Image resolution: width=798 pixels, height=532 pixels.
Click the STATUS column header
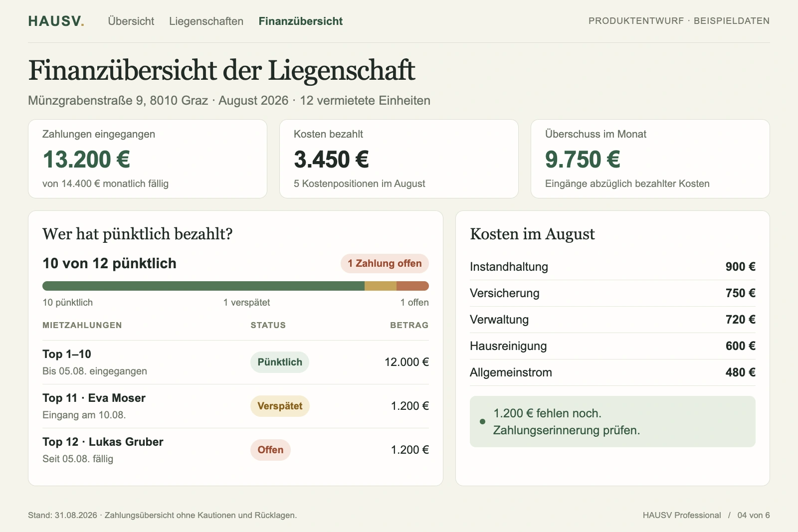pyautogui.click(x=268, y=325)
